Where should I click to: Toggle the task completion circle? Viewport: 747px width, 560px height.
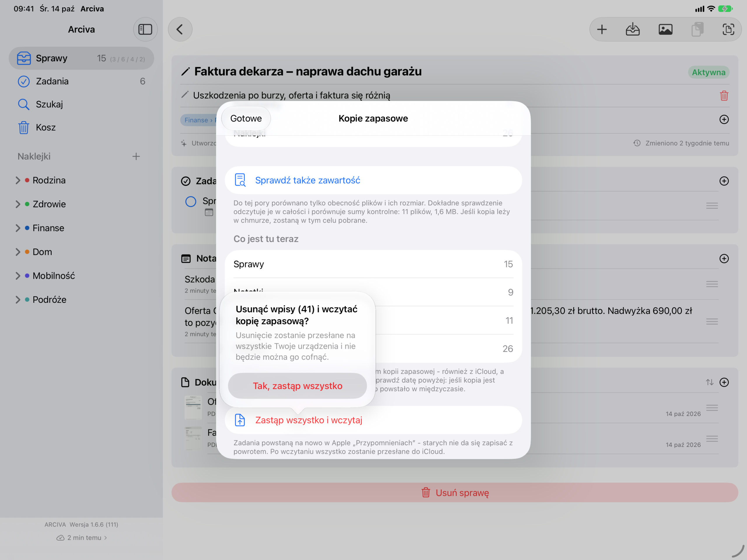[191, 202]
